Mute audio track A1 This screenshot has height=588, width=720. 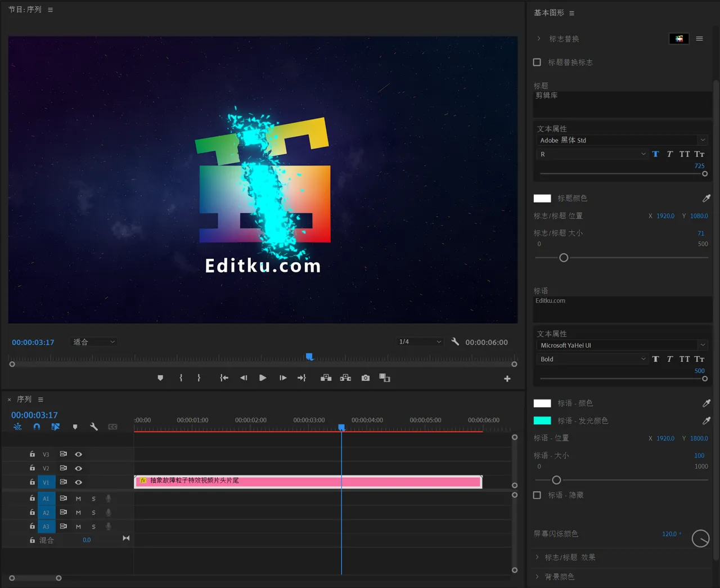point(78,499)
